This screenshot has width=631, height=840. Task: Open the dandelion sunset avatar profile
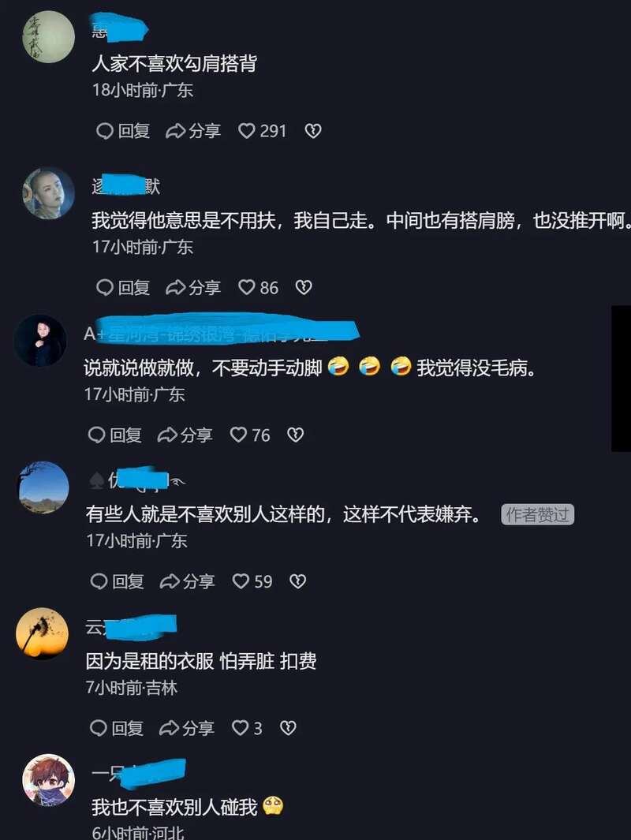click(43, 633)
